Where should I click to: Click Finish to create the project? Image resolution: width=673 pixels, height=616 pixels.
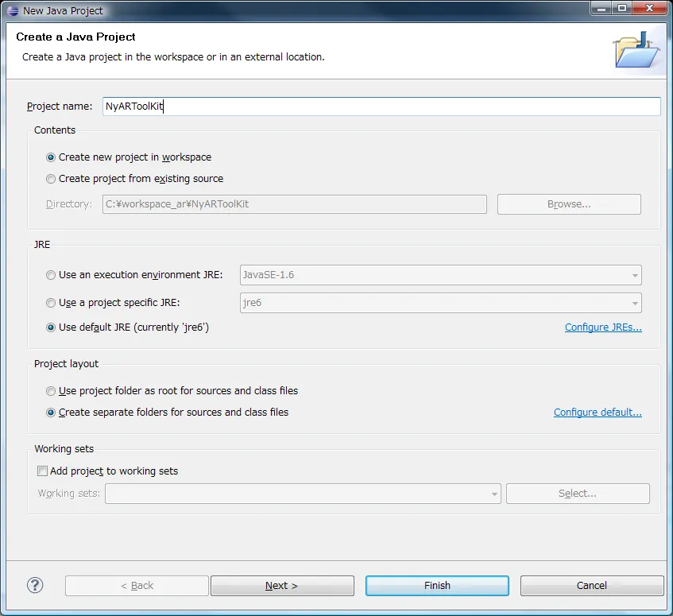coord(437,586)
